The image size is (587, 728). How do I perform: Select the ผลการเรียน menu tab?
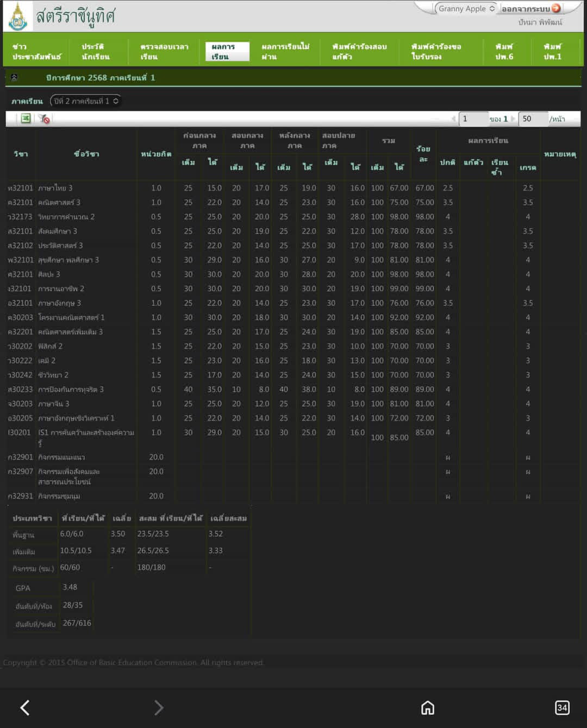point(227,52)
